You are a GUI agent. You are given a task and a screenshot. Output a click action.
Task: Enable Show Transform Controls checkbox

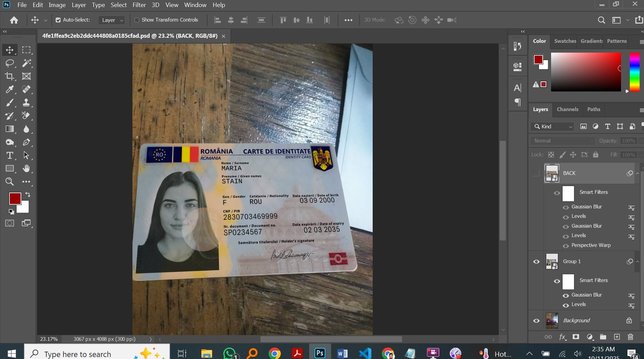coord(137,20)
